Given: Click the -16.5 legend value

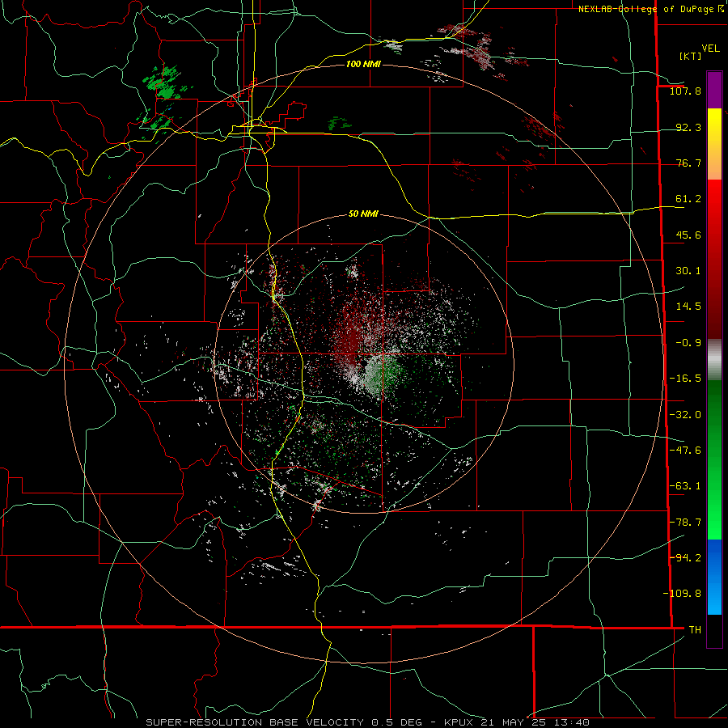Looking at the screenshot, I should point(685,379).
